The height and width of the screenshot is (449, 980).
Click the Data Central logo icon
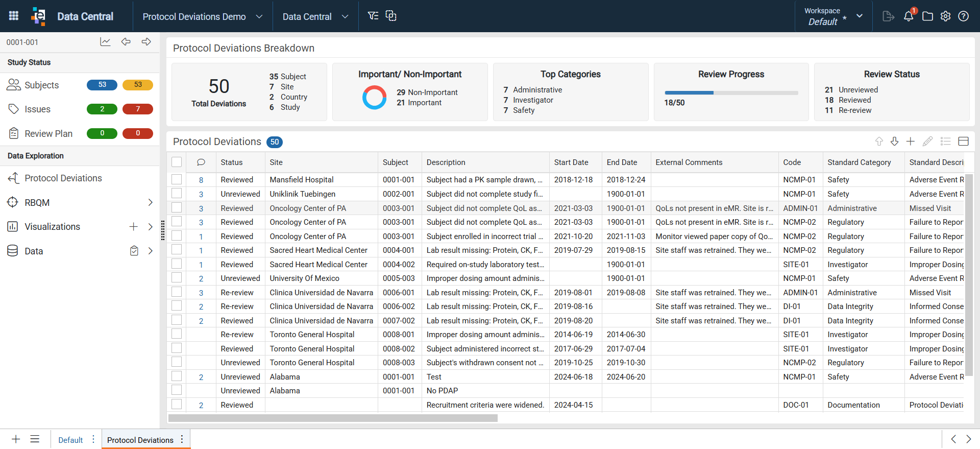[38, 16]
